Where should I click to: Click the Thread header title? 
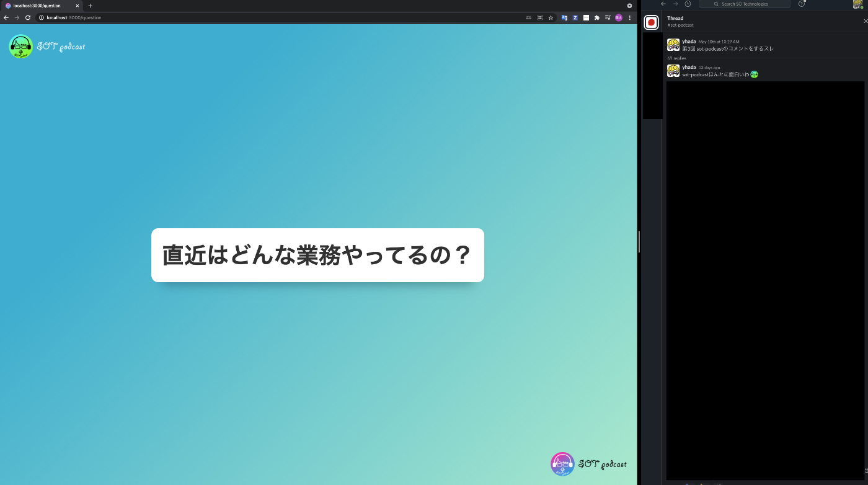[675, 18]
